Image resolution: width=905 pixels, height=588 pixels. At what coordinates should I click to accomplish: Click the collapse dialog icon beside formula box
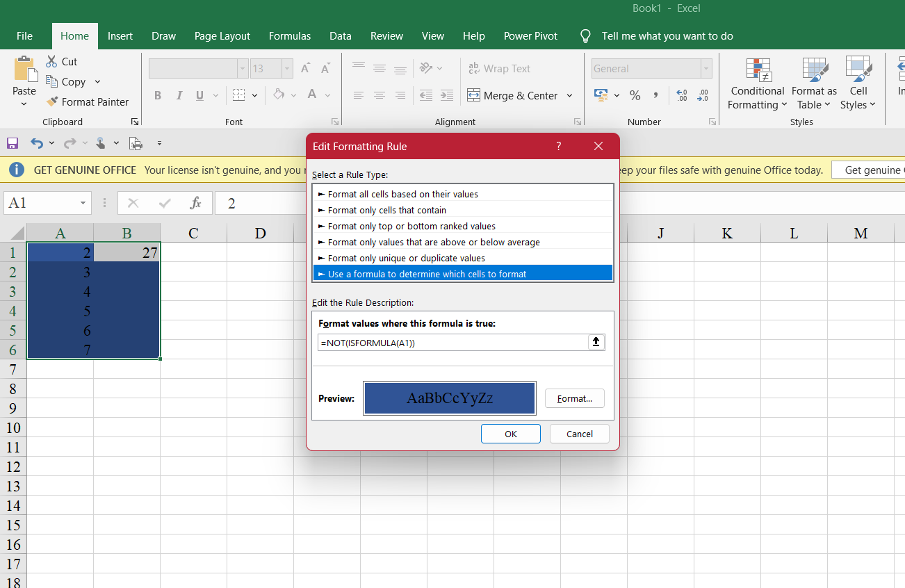tap(596, 342)
